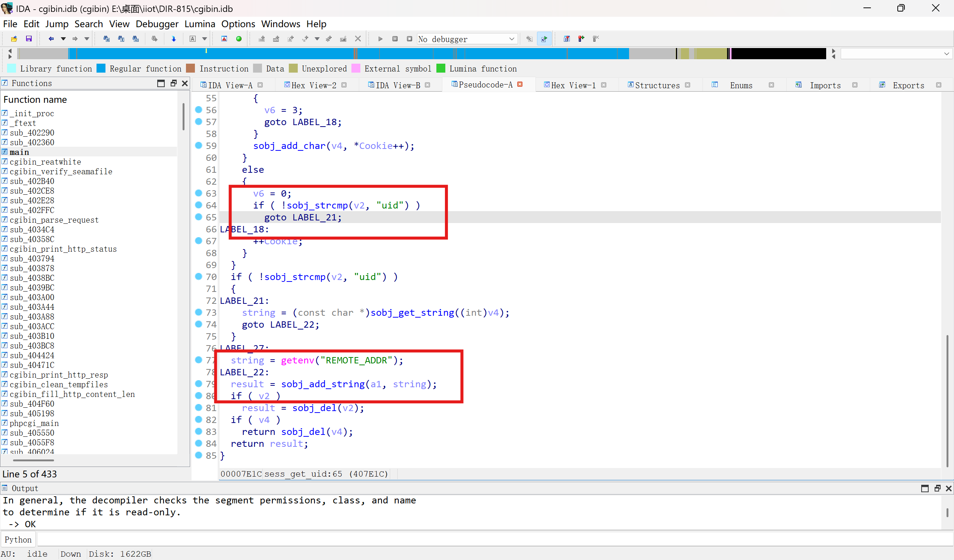Close the Functions panel

click(185, 83)
